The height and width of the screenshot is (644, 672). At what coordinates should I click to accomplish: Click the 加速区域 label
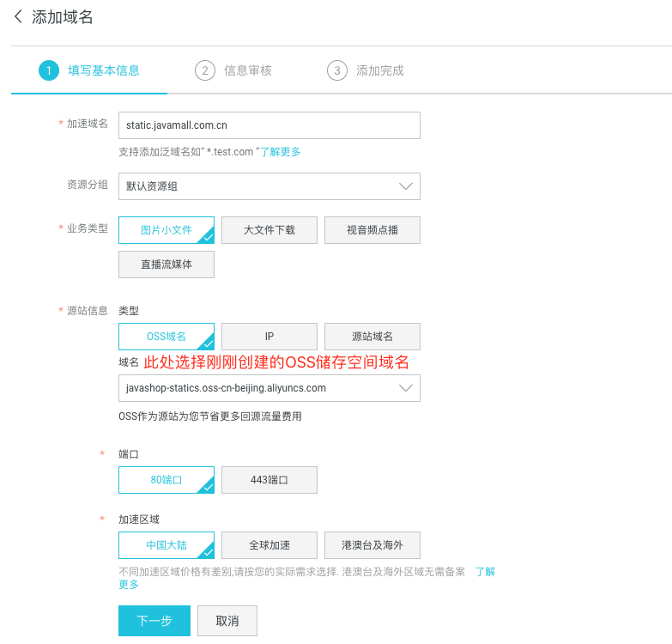tap(139, 519)
